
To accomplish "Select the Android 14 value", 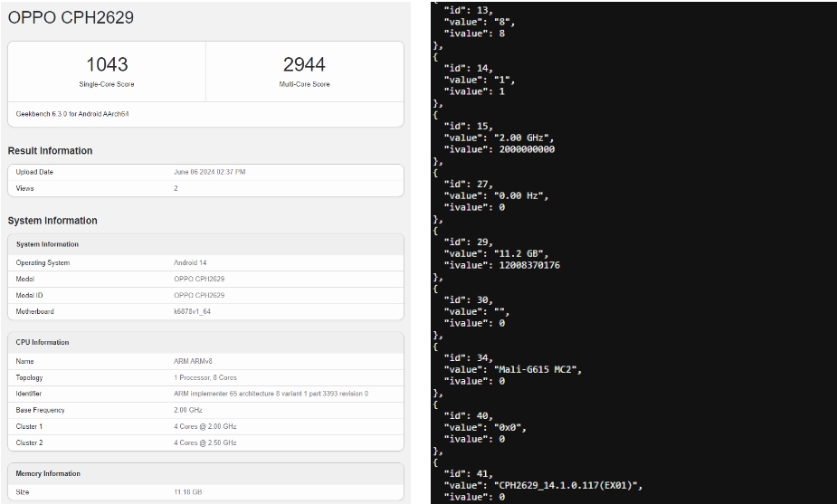I will click(190, 262).
